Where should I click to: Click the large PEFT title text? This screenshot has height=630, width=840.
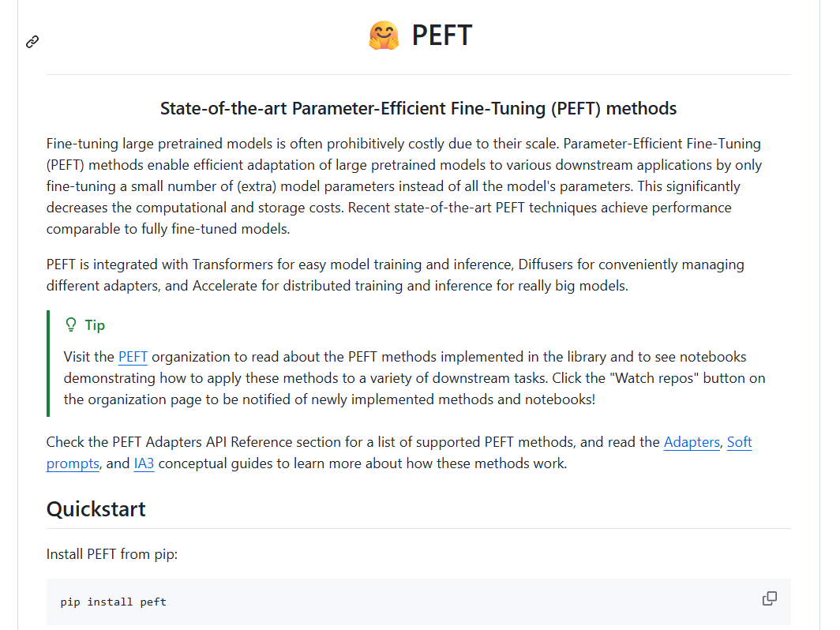tap(442, 36)
